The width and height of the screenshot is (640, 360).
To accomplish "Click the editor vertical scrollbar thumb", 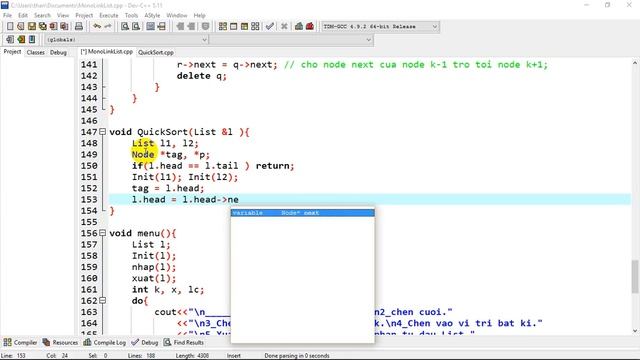I will pyautogui.click(x=635, y=276).
